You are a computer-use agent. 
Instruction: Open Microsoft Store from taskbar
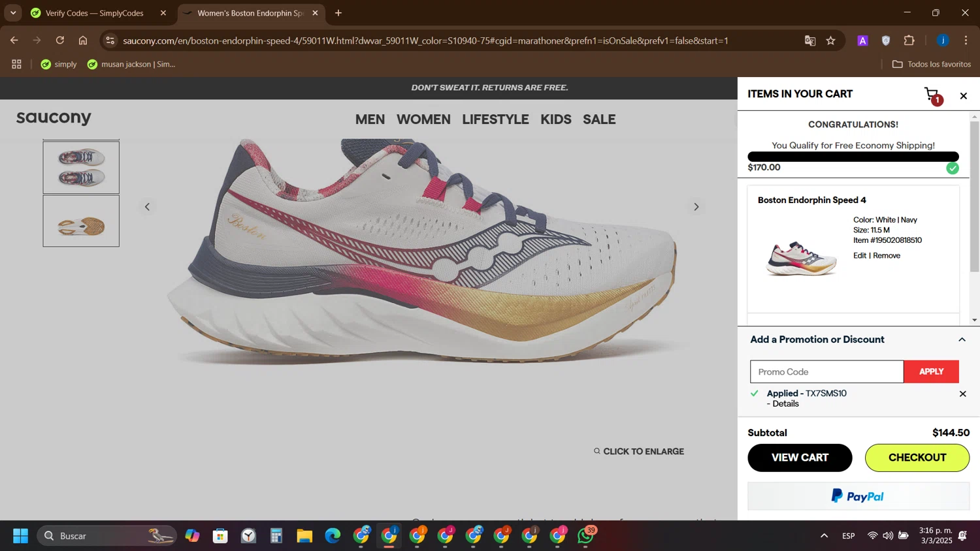click(220, 536)
